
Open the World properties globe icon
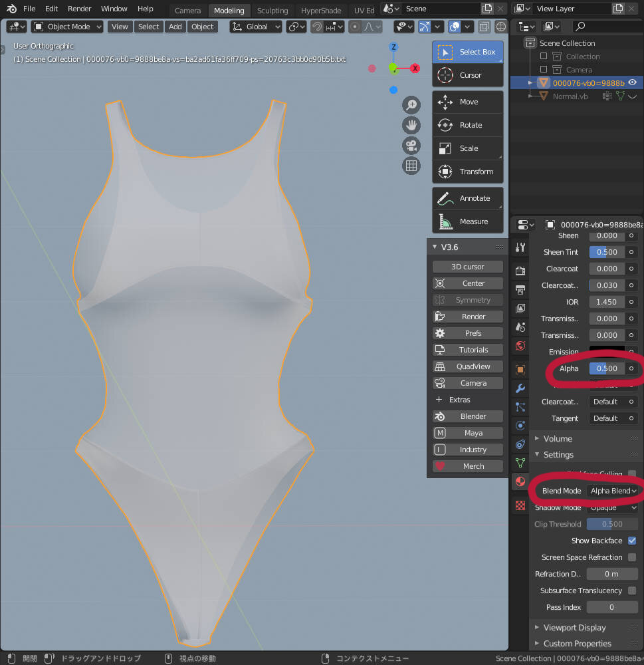point(520,346)
